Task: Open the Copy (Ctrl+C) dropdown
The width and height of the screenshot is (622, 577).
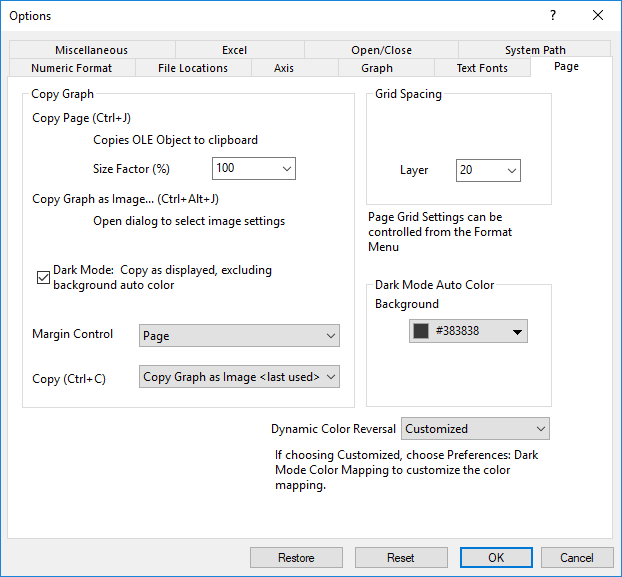Action: click(239, 377)
